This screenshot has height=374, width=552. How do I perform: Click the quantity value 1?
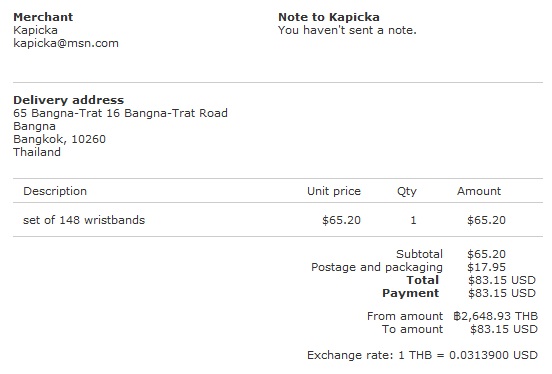[x=413, y=220]
